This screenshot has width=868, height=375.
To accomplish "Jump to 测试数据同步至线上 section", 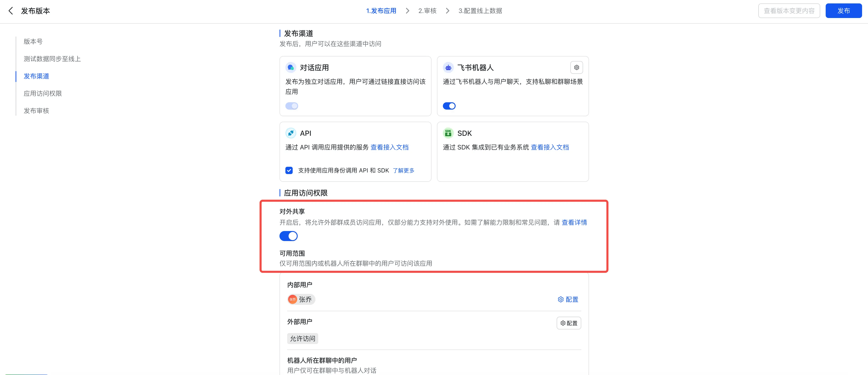I will pos(52,59).
